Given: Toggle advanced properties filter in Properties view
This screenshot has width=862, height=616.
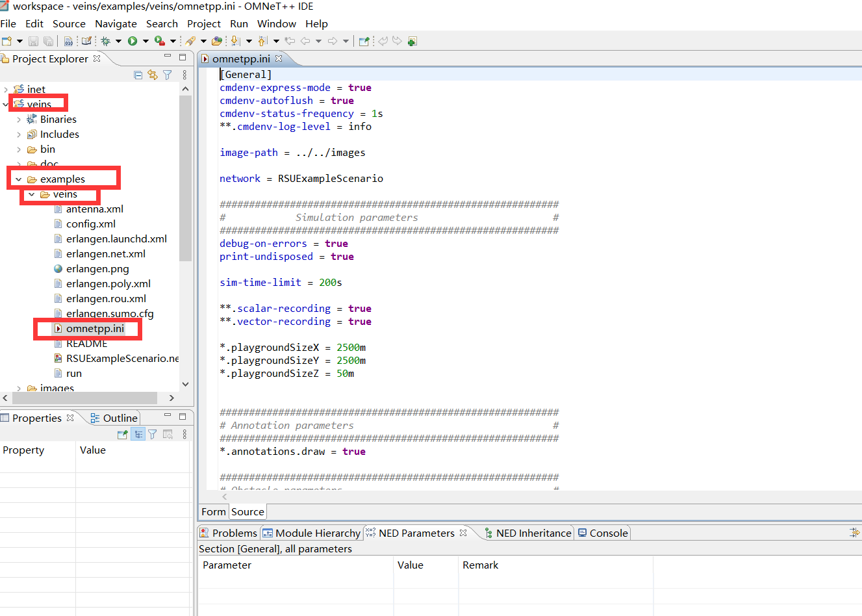Looking at the screenshot, I should pyautogui.click(x=153, y=434).
